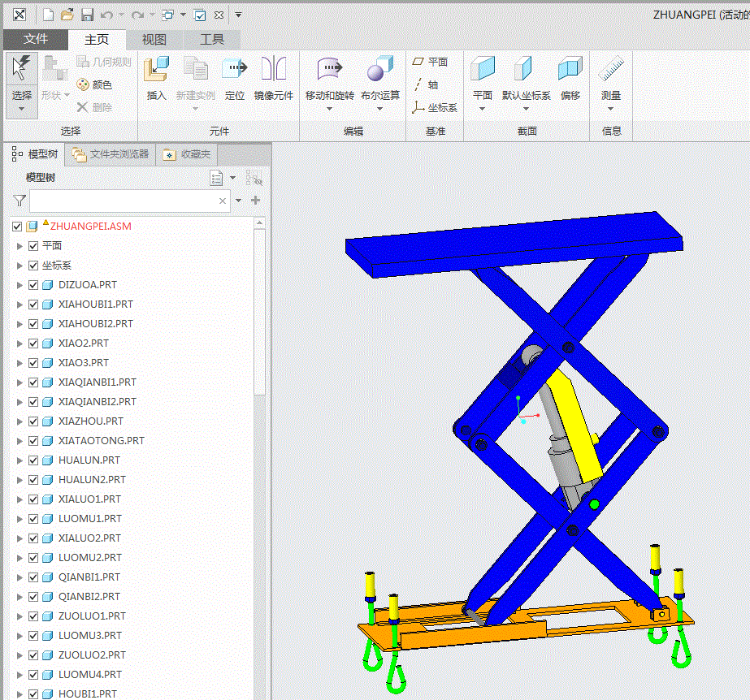Viewport: 750px width, 700px height.
Task: Select the 模型树 model tree tab
Action: click(34, 154)
